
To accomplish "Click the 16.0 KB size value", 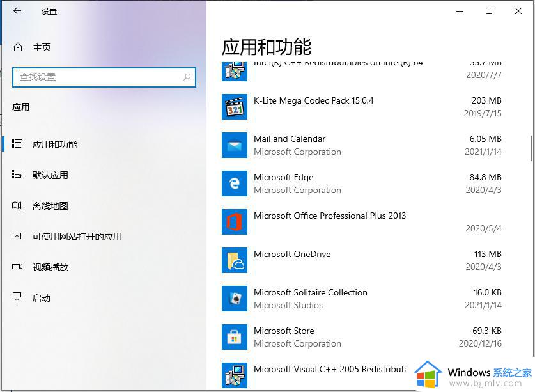I will (488, 292).
